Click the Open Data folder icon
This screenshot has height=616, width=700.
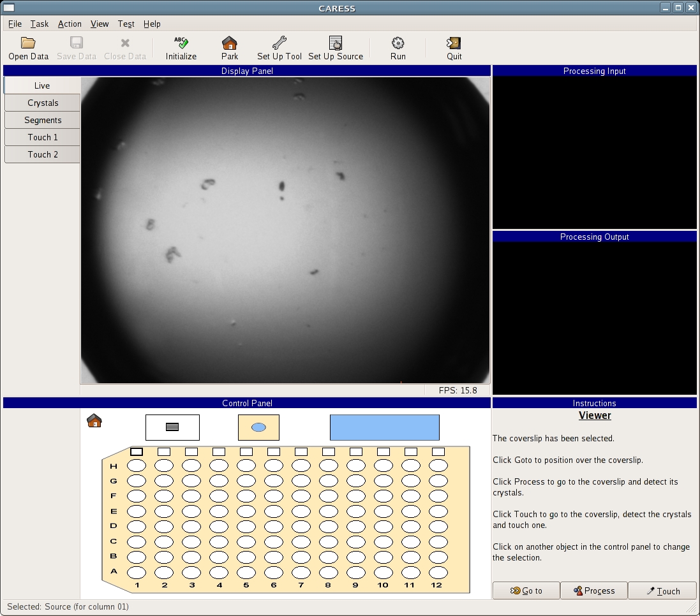point(28,43)
